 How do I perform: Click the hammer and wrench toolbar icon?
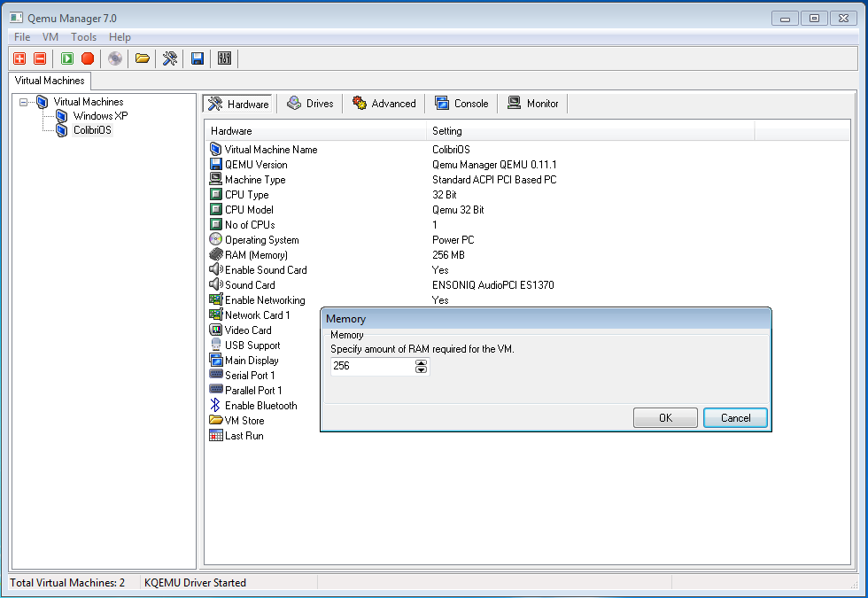click(170, 58)
